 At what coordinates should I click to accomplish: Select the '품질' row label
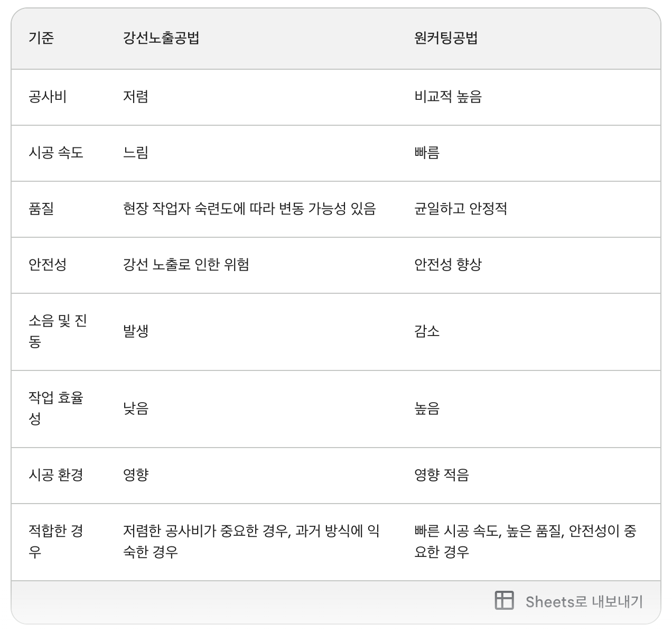tap(41, 209)
